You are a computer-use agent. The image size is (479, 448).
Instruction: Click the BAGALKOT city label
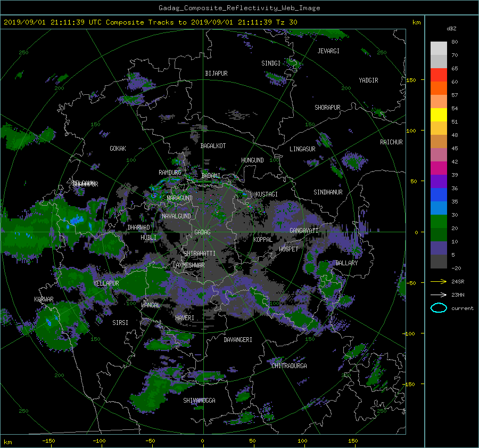pyautogui.click(x=213, y=146)
